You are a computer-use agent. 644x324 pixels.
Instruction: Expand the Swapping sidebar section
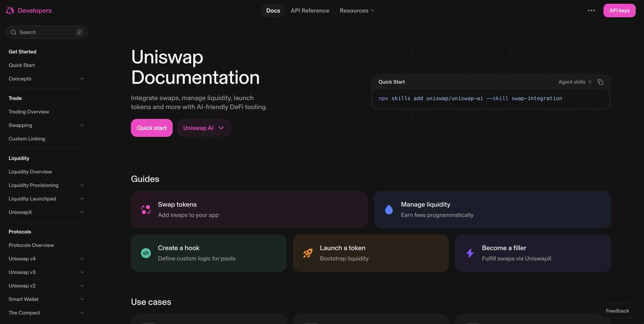(82, 126)
